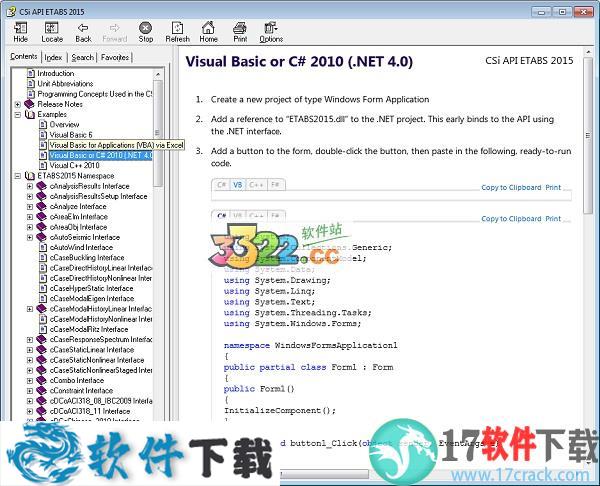600x486 pixels.
Task: Expand cAnalysisResultsSetup Interface node
Action: [x=30, y=196]
